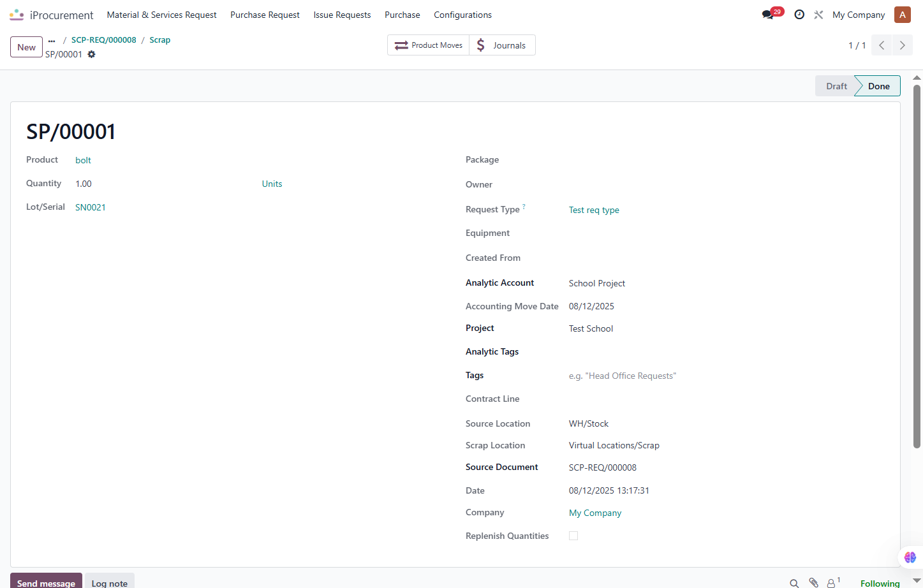Open Product Moves smart button

tap(429, 45)
